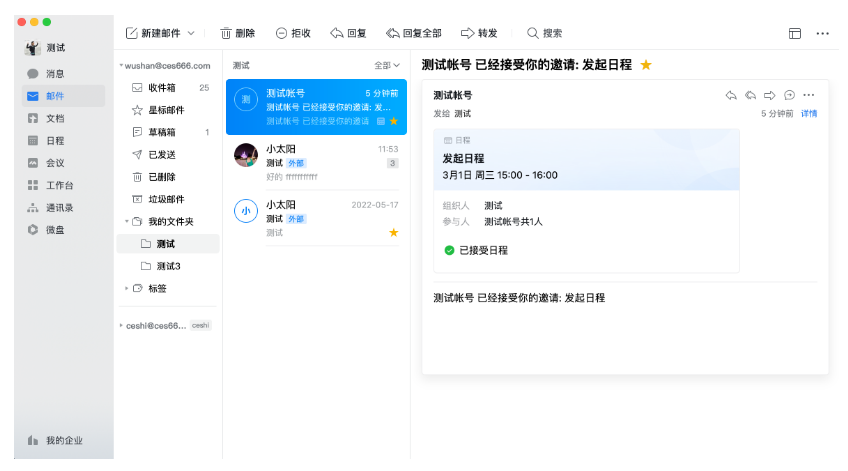The image size is (848, 471).
Task: Forward the mail with 转发
Action: click(479, 34)
